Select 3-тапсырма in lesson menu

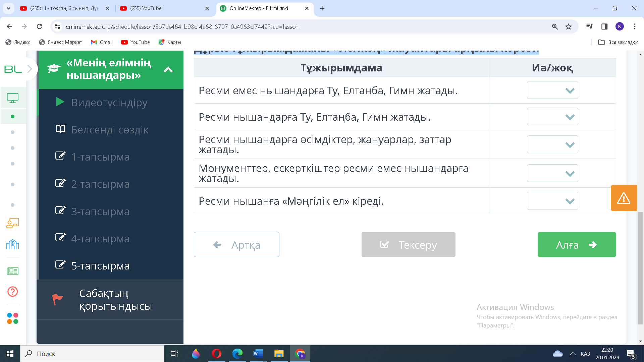point(100,212)
